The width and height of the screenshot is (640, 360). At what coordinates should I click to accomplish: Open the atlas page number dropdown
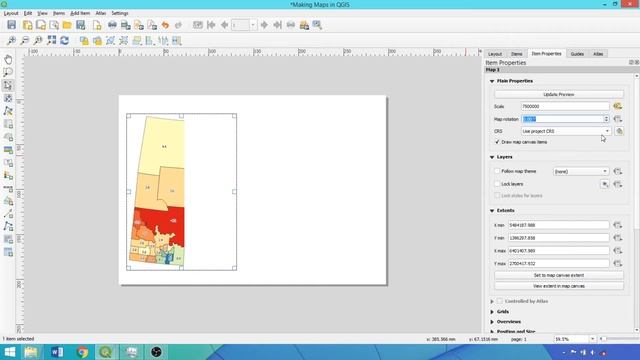tap(253, 25)
